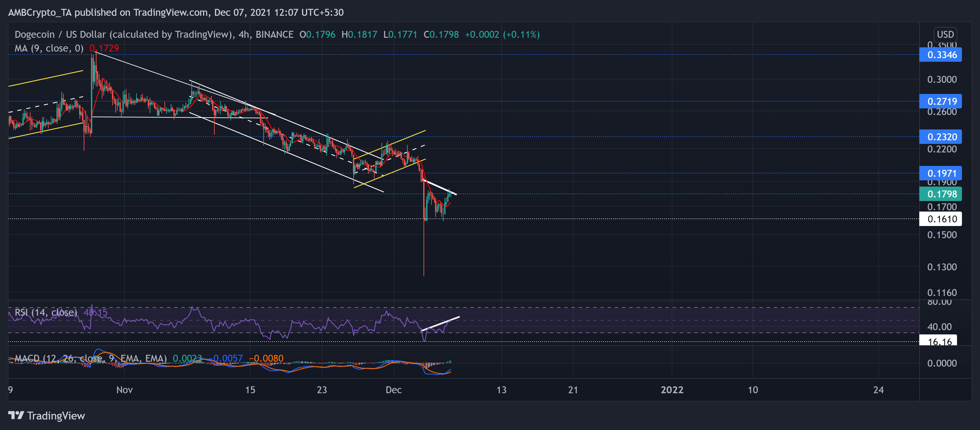Select the Dec label on the time axis
Screen dimensions: 980x430
394,390
